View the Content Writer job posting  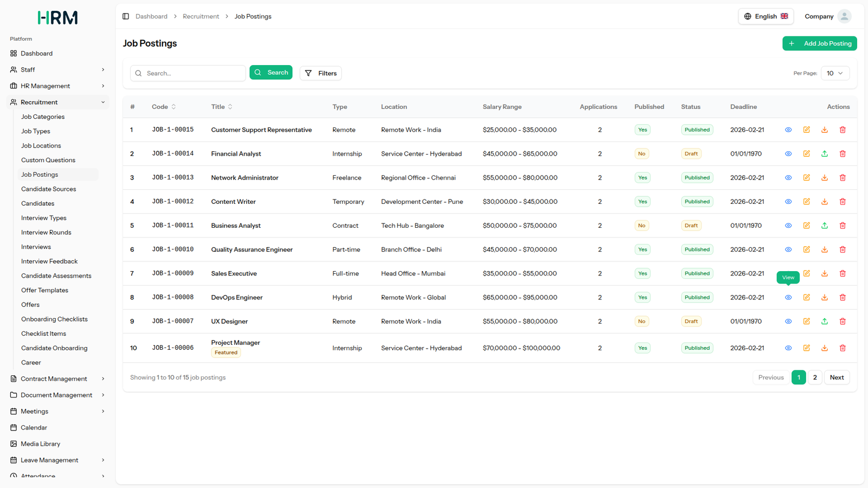coord(788,202)
